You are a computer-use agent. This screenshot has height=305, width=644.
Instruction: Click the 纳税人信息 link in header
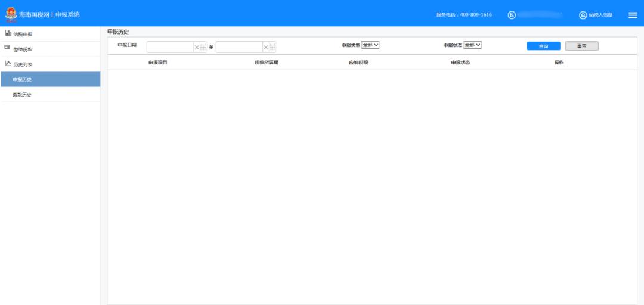tap(600, 15)
